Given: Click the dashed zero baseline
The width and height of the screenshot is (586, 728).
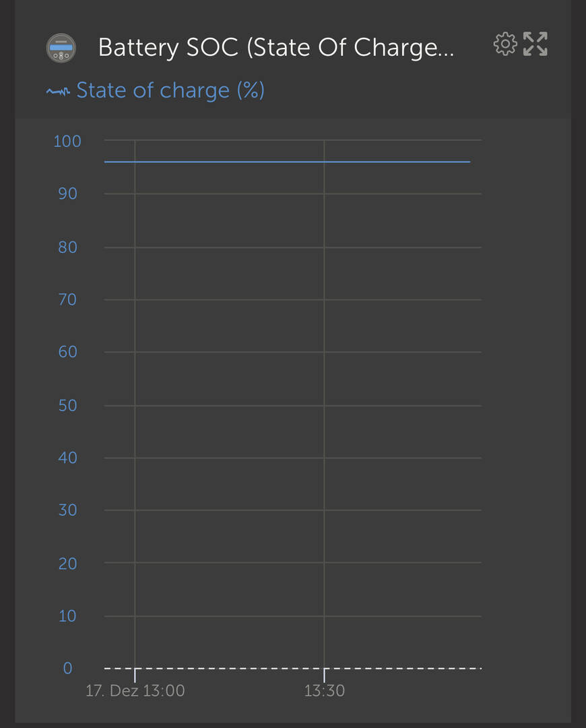Looking at the screenshot, I should click(x=293, y=668).
